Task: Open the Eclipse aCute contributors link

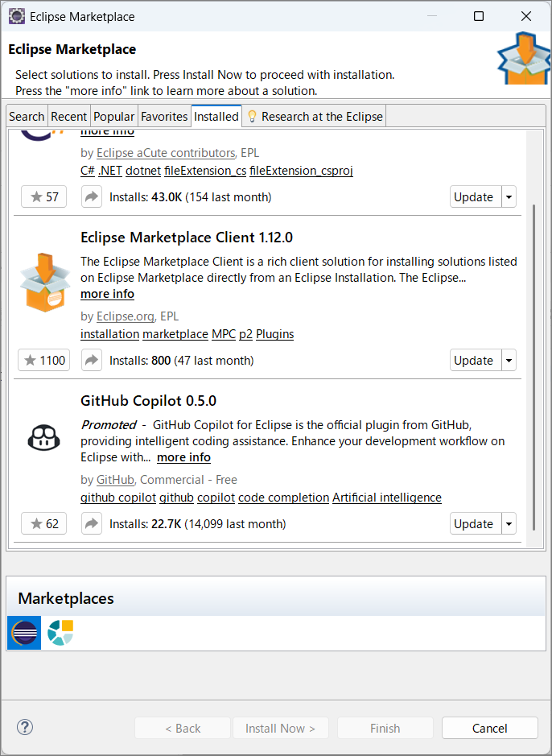Action: [165, 153]
